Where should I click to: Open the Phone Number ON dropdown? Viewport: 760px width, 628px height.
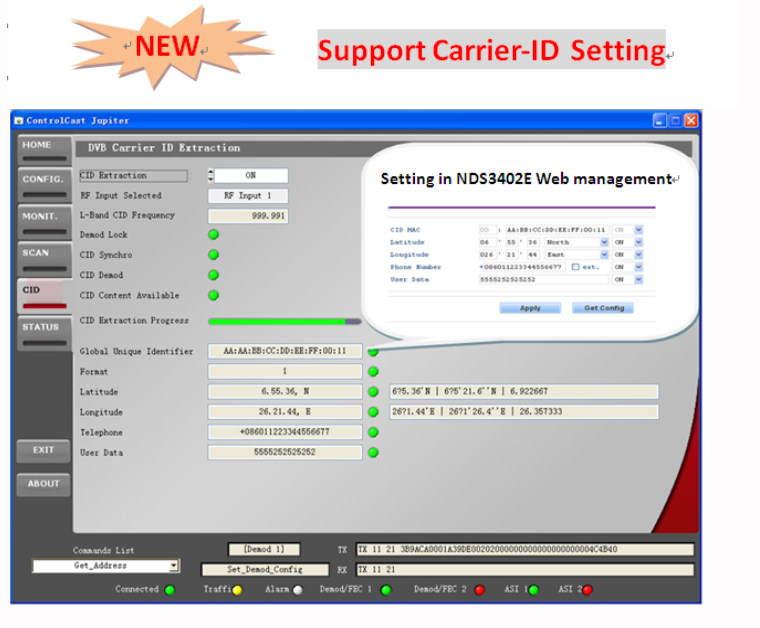628,267
